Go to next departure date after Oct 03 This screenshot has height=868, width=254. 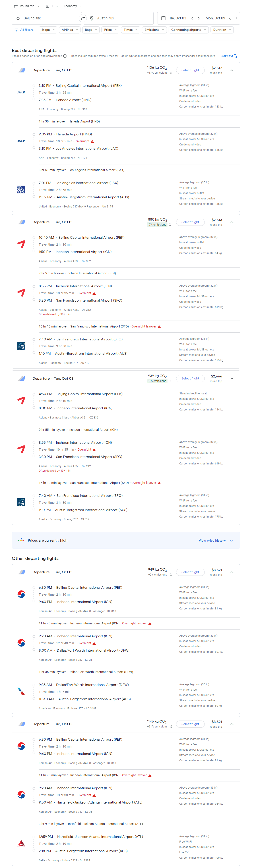[x=198, y=18]
